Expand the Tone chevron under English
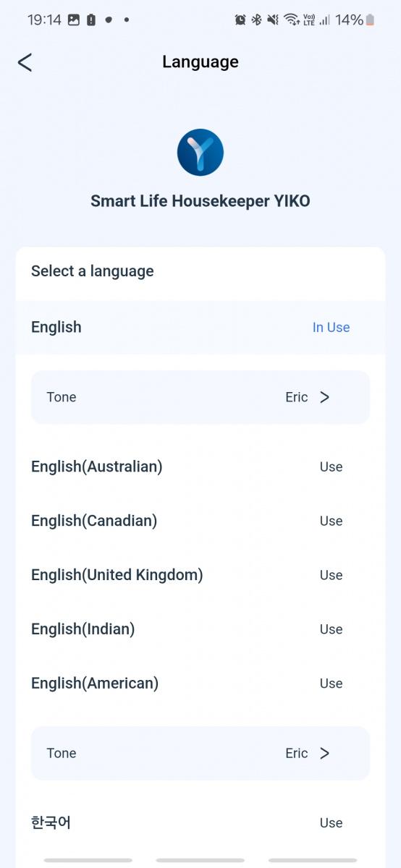 point(324,397)
